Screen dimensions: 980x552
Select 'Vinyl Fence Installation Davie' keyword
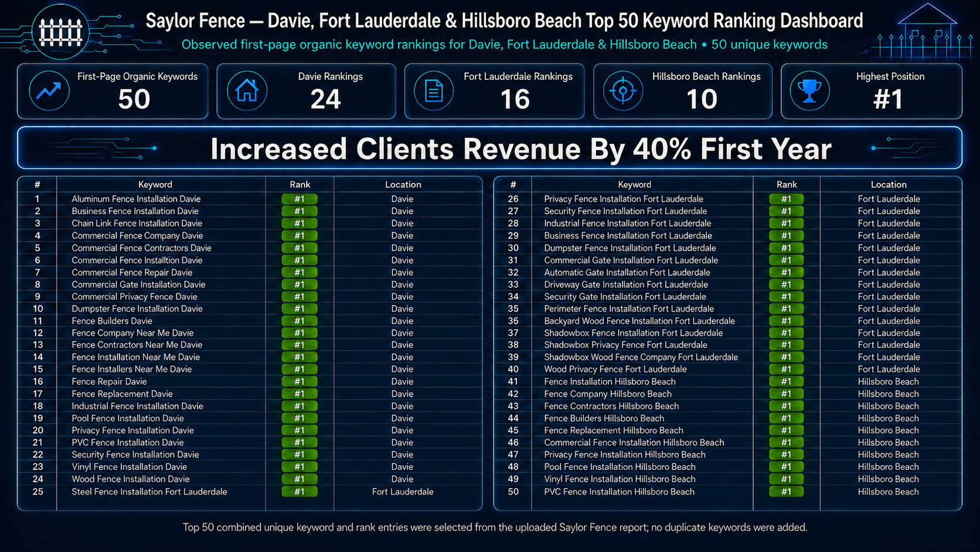tap(129, 467)
